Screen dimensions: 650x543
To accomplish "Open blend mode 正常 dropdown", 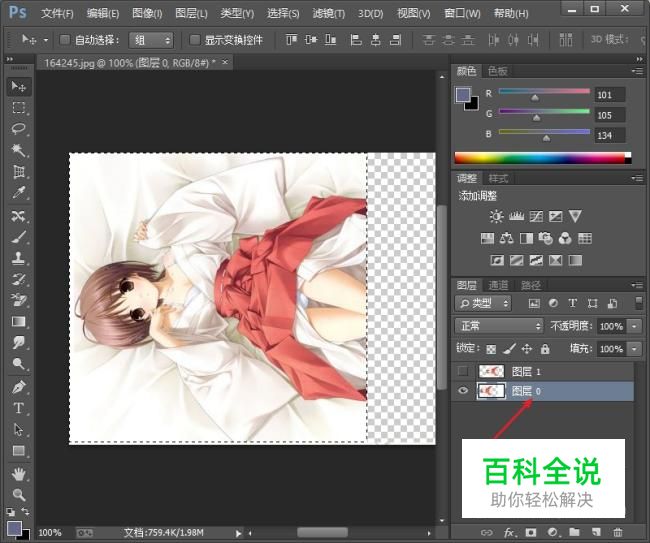I will click(x=499, y=326).
